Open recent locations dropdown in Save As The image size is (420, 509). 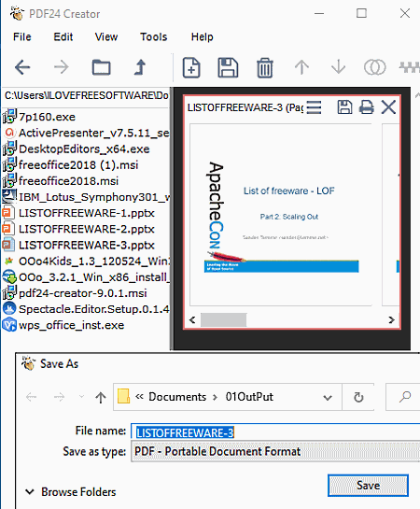point(81,397)
